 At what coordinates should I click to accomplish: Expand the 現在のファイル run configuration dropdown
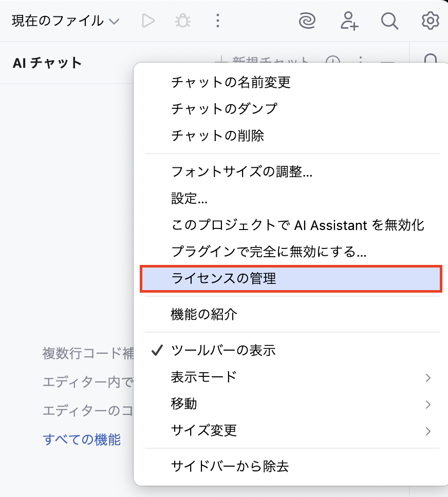pyautogui.click(x=65, y=21)
